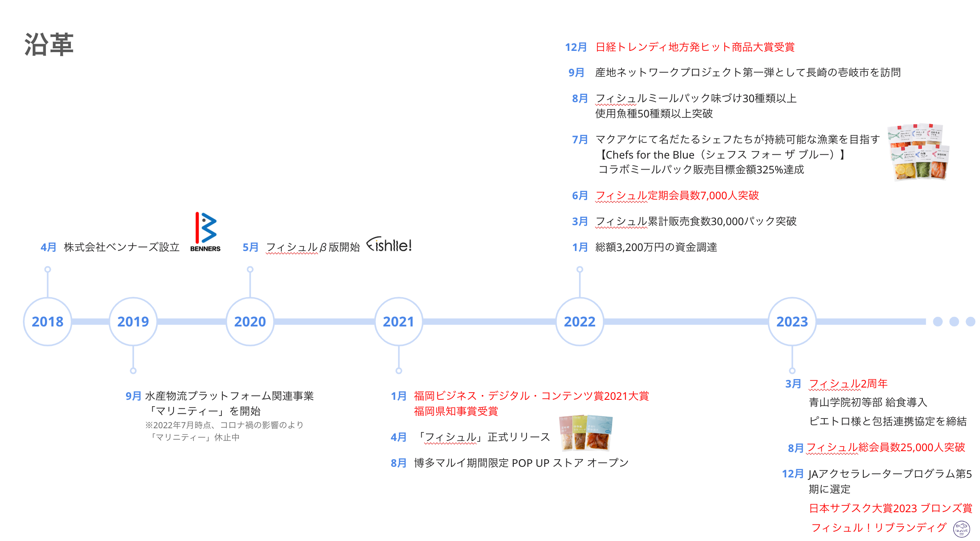Click the 2022 Chefs collaboration meal pack photo
This screenshot has width=980, height=541.
[918, 152]
